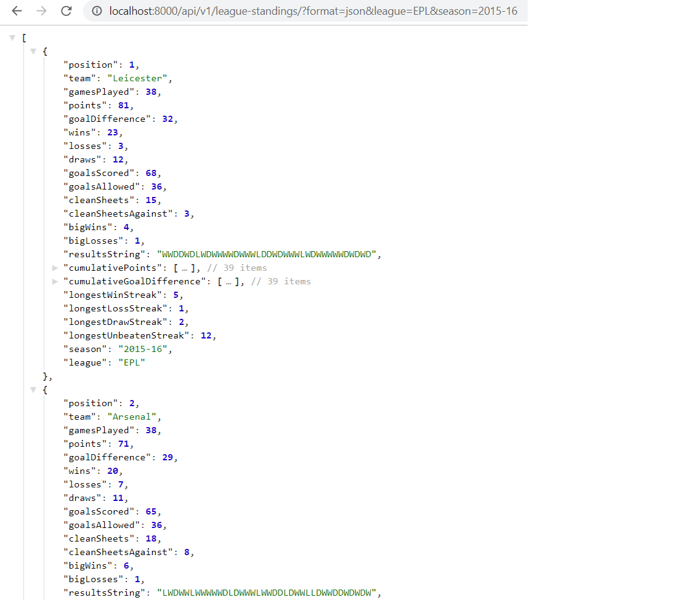Click the position value 2
The width and height of the screenshot is (700, 600).
[x=132, y=404]
